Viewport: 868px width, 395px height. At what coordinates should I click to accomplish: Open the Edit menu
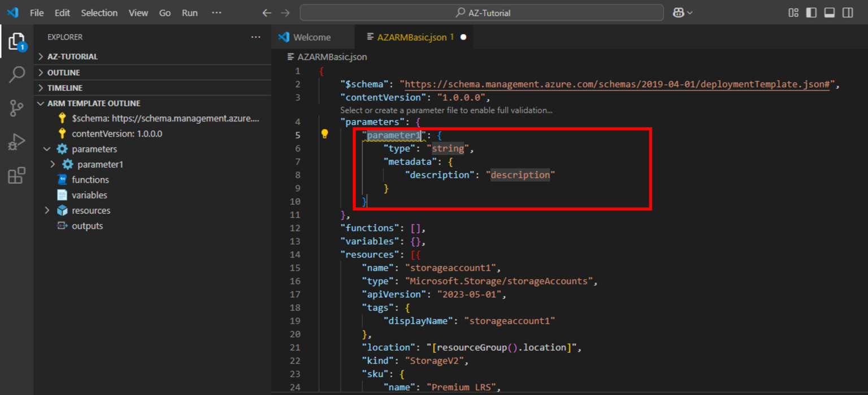click(62, 12)
